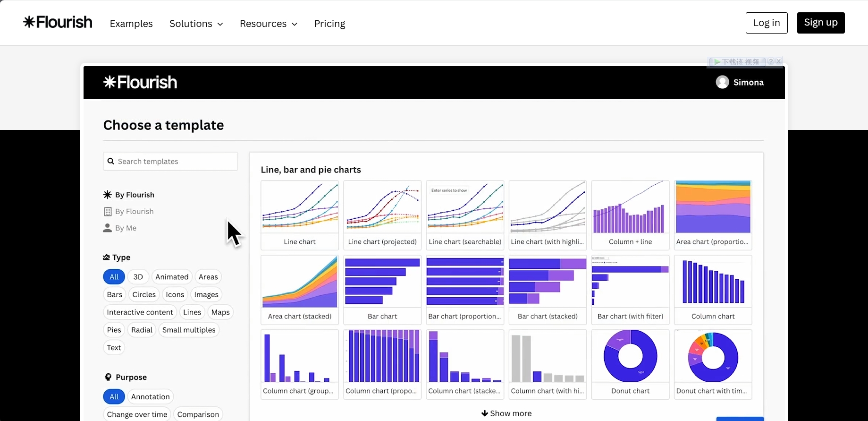Toggle the All filter under Purpose
868x421 pixels.
114,397
